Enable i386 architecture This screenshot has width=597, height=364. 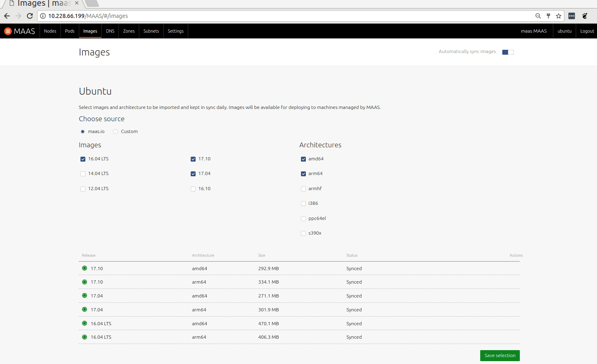[x=303, y=204]
